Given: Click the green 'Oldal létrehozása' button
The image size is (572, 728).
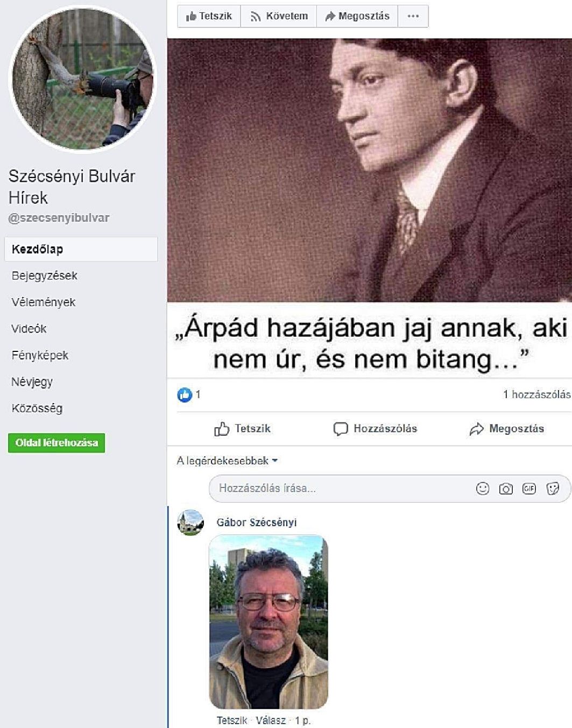Looking at the screenshot, I should [57, 443].
